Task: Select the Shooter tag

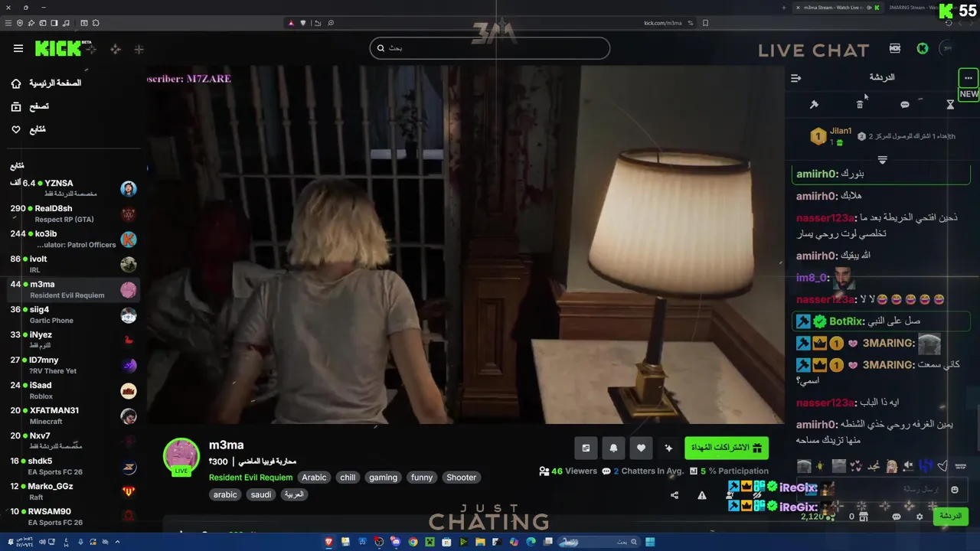Action: [x=461, y=477]
